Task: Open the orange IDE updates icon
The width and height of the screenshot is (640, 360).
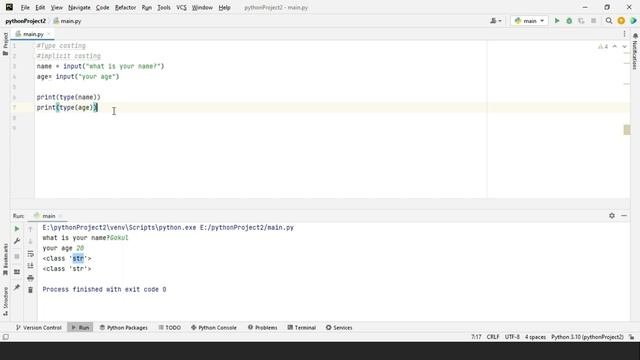Action: [621, 21]
